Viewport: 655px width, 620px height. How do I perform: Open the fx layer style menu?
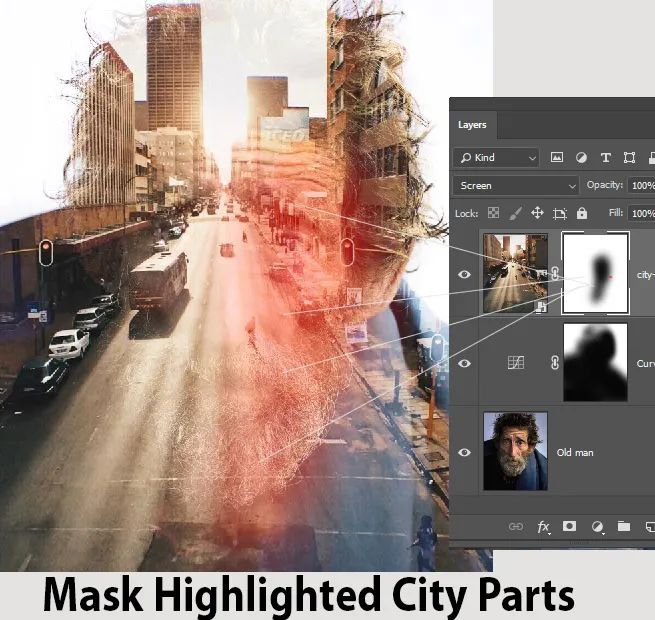tap(543, 527)
